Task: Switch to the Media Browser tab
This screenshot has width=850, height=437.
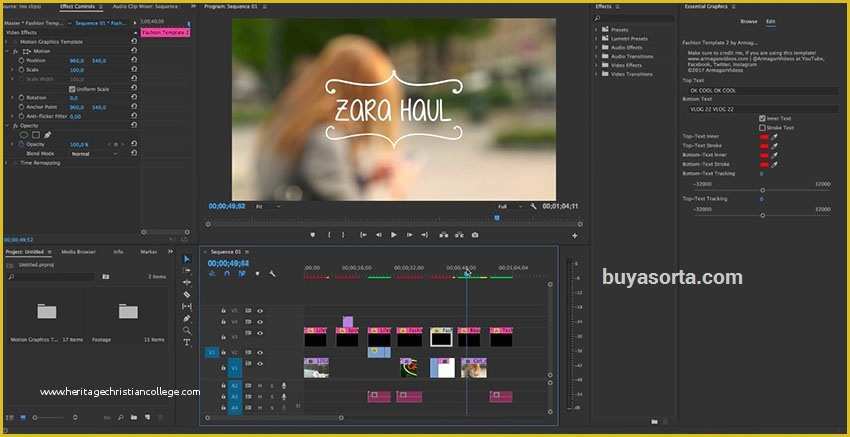Action: coord(78,252)
